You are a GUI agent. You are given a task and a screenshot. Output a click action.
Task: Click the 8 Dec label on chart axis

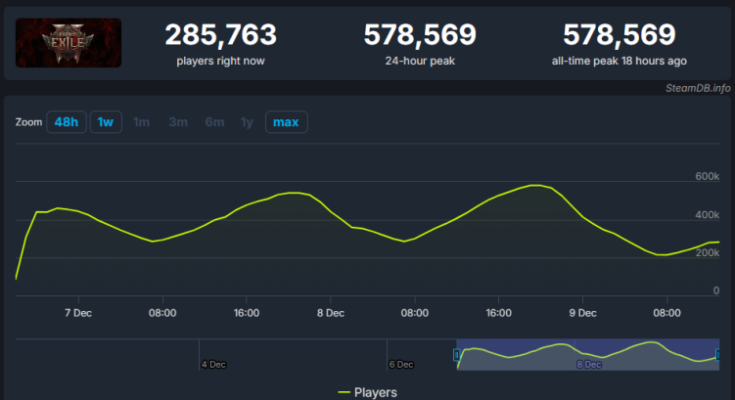(x=331, y=313)
